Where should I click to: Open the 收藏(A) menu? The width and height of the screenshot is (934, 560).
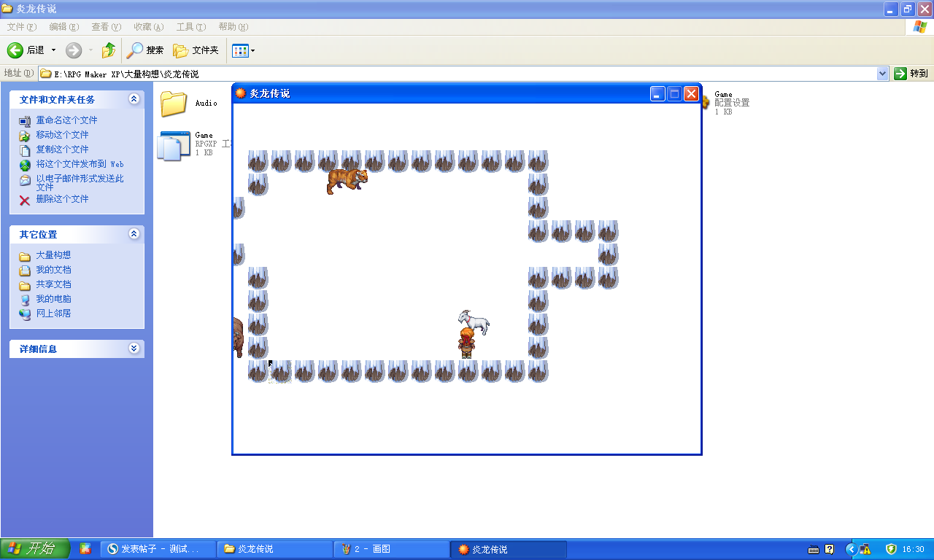click(148, 27)
